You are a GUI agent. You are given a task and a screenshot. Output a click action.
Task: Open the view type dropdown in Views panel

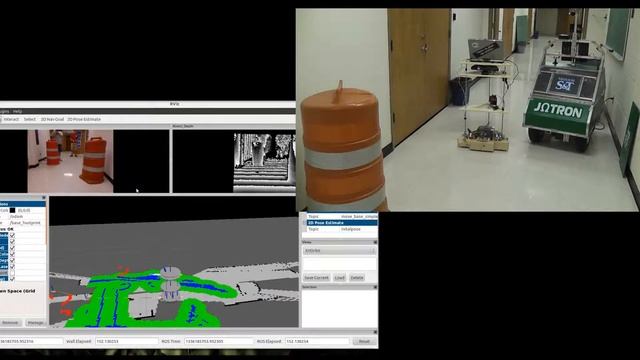point(340,251)
